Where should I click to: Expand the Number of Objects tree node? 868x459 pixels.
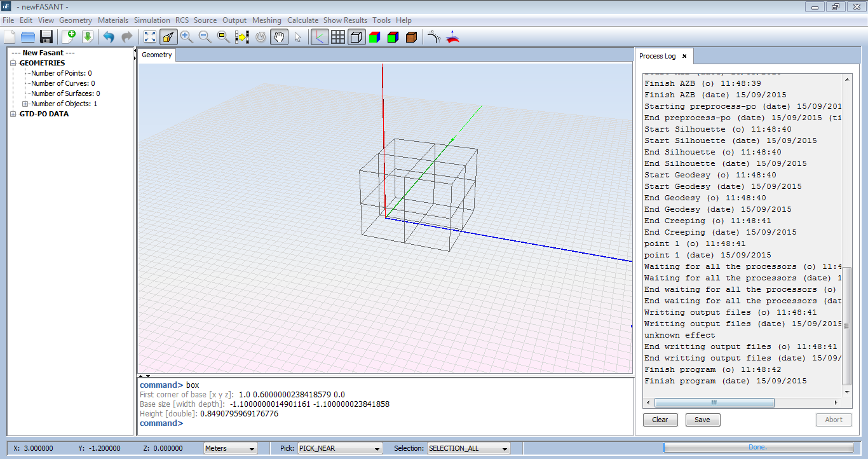[x=25, y=104]
